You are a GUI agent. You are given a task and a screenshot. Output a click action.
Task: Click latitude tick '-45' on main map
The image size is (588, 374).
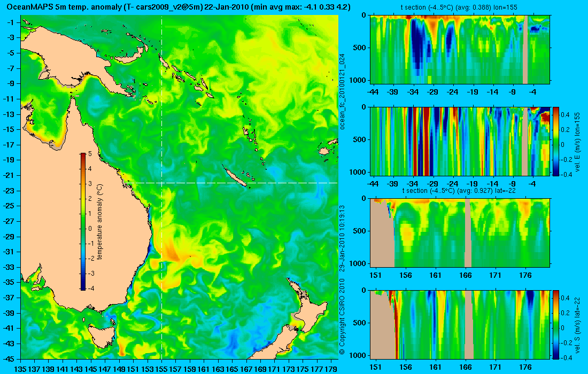(x=9, y=359)
